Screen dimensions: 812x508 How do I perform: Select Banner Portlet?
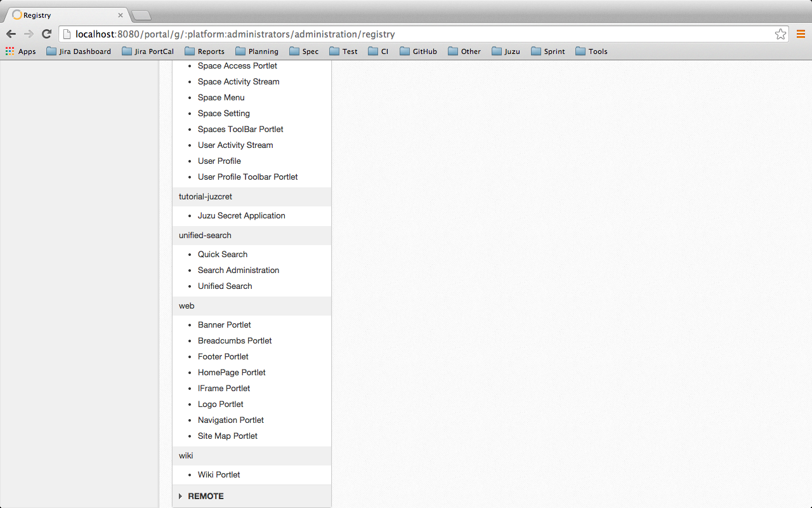coord(225,325)
